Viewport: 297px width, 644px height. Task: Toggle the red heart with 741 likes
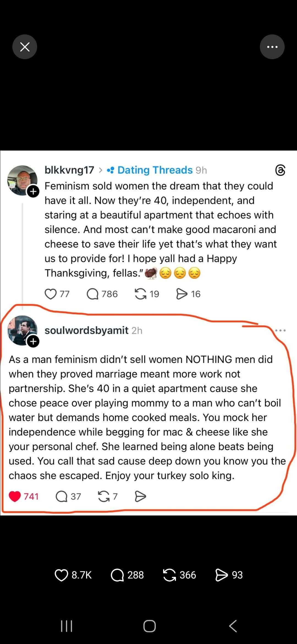click(15, 496)
